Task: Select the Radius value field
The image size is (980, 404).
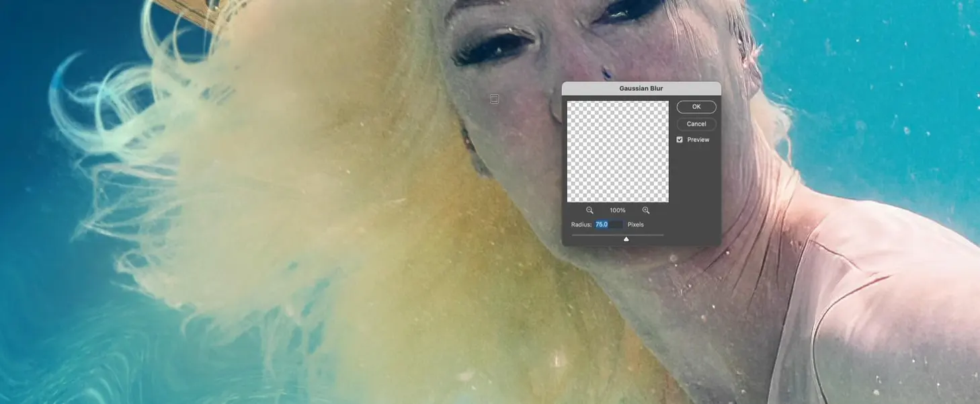Action: 609,225
